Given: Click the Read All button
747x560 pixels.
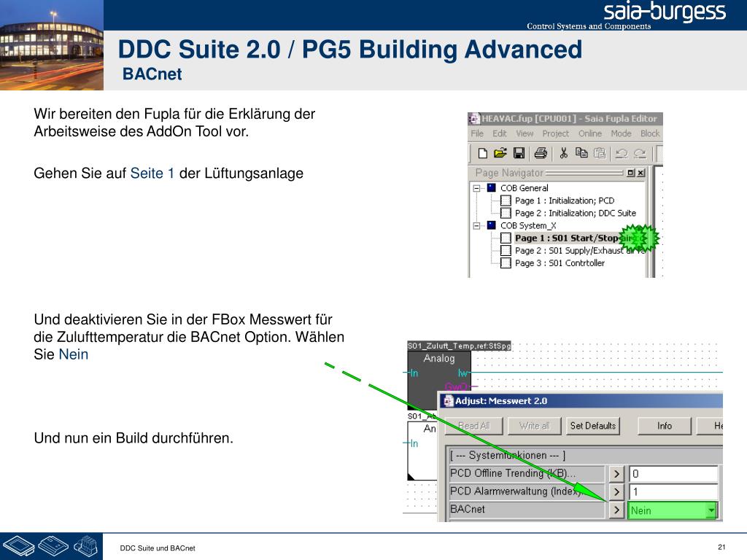Looking at the screenshot, I should pos(473,426).
